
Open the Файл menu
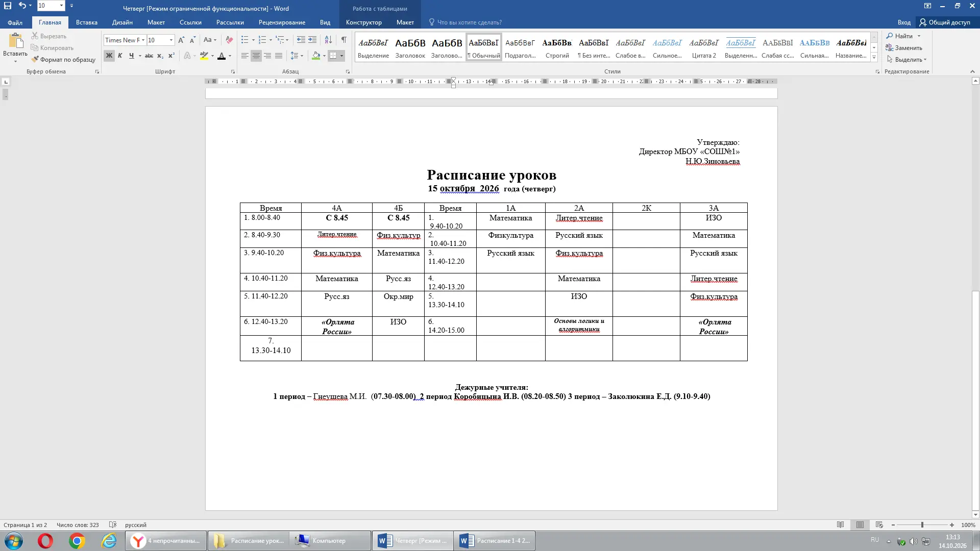pyautogui.click(x=15, y=22)
